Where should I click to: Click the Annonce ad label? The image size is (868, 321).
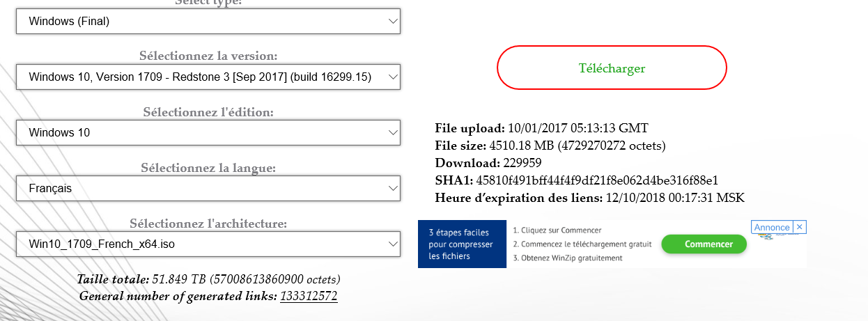pos(772,227)
